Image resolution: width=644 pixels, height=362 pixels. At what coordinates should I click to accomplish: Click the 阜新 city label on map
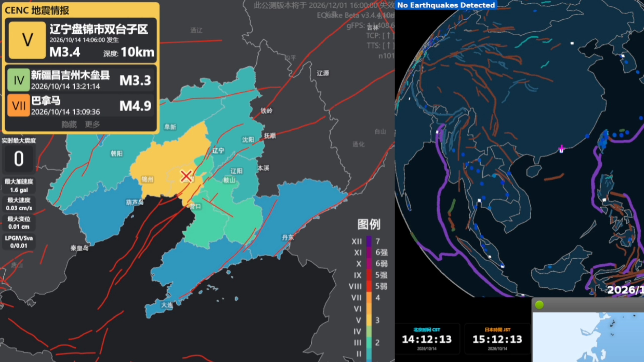pyautogui.click(x=170, y=127)
